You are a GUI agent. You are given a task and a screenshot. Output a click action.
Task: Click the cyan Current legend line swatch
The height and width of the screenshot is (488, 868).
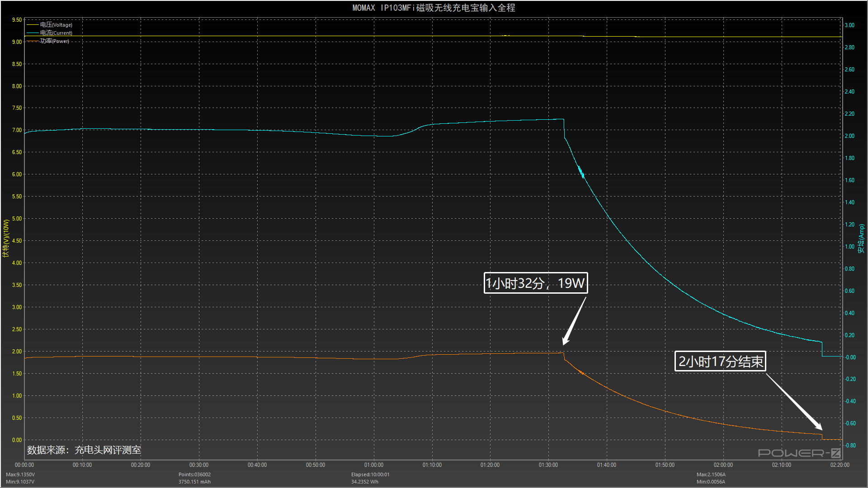pos(33,33)
